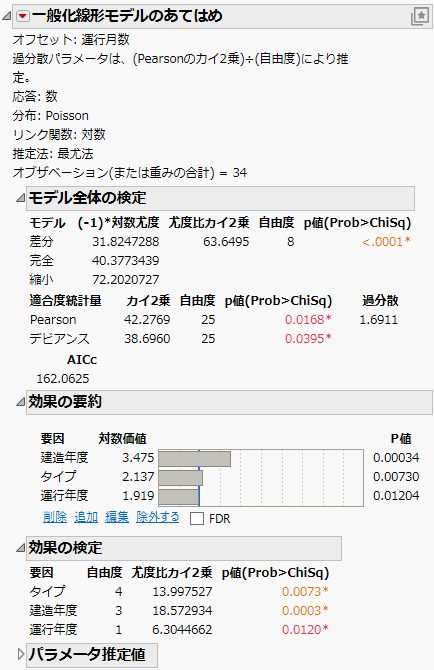Click the 効果の要約 P値 0.00034
The image size is (434, 670).
[x=396, y=458]
